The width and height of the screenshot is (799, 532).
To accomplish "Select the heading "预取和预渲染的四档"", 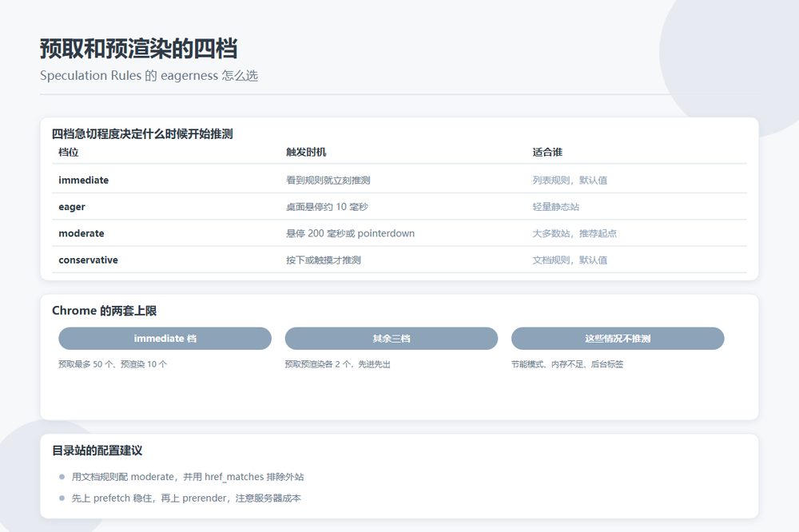I will (138, 49).
